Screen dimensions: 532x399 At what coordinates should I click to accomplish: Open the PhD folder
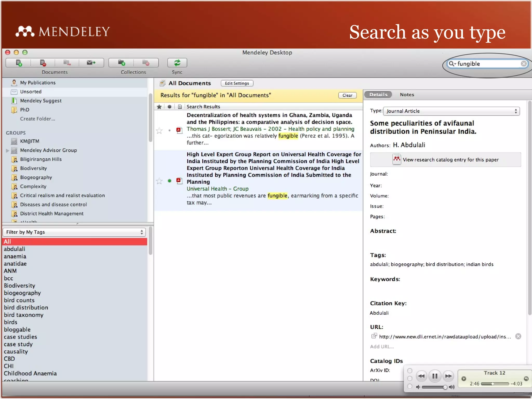pos(24,110)
